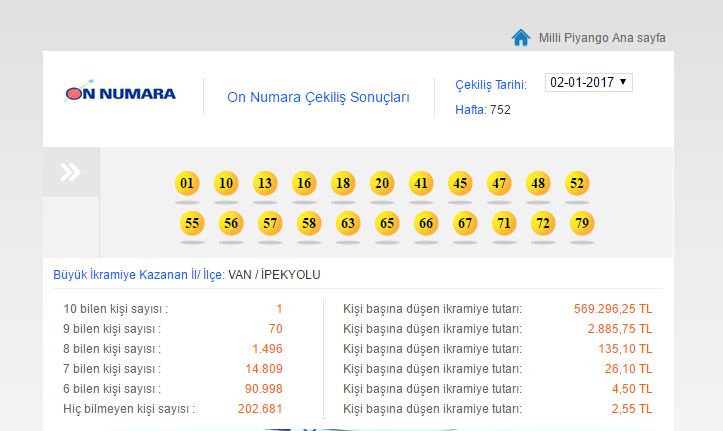Screen dimensions: 723x431
Task: Click the yellow ball numbered 79
Action: [582, 224]
